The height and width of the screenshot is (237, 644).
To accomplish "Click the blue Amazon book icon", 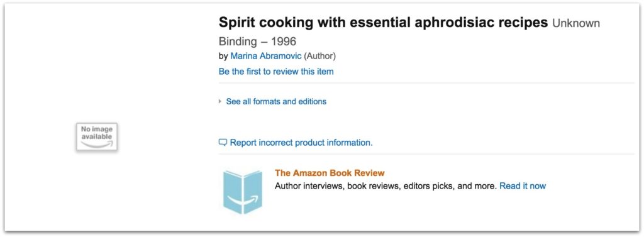I will click(x=243, y=192).
